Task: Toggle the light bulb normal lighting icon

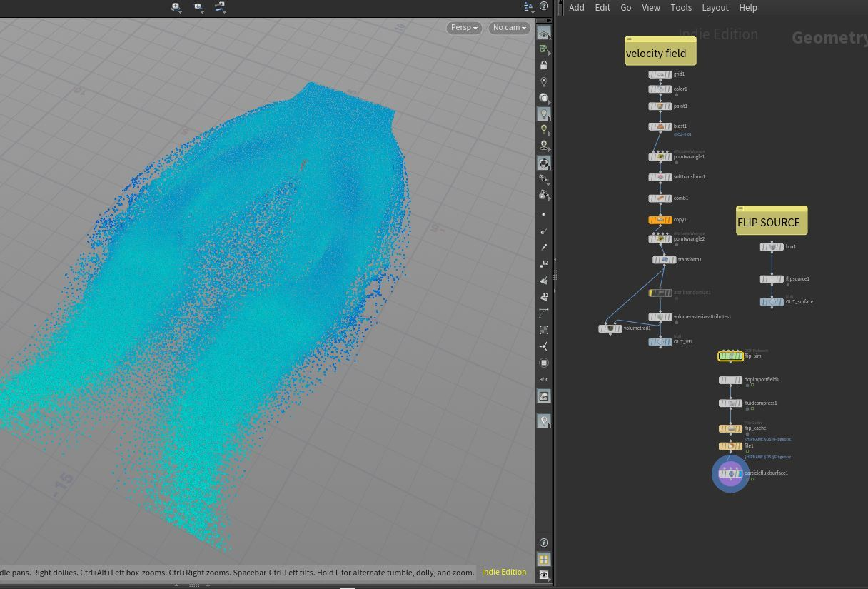Action: click(544, 114)
